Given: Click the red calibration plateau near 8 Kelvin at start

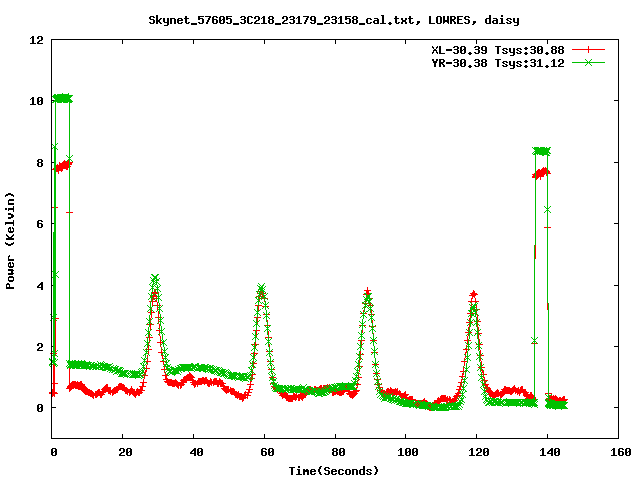Looking at the screenshot, I should (63, 166).
